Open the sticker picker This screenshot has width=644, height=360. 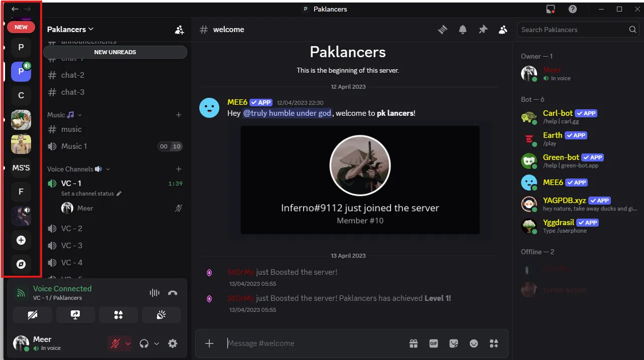pos(454,343)
